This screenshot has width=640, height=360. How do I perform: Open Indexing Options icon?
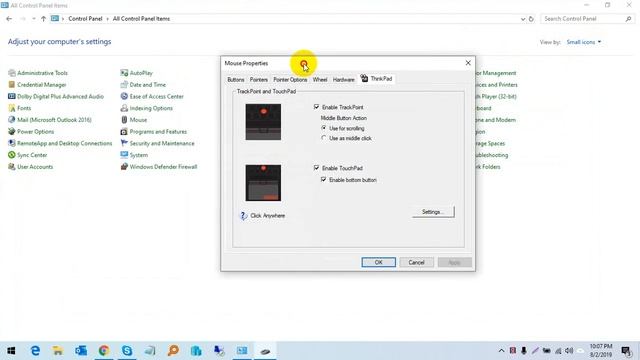click(124, 108)
